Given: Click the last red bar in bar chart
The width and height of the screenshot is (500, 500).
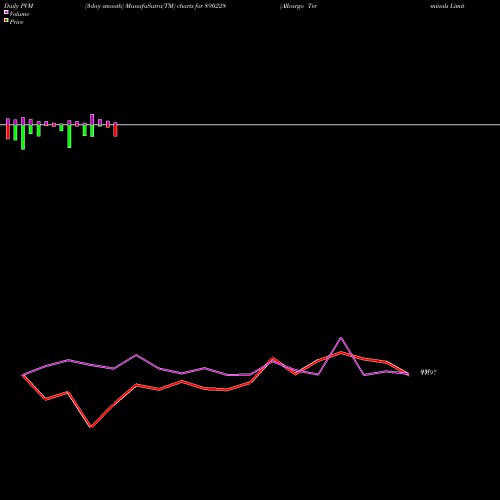Looking at the screenshot, I should pyautogui.click(x=115, y=131).
